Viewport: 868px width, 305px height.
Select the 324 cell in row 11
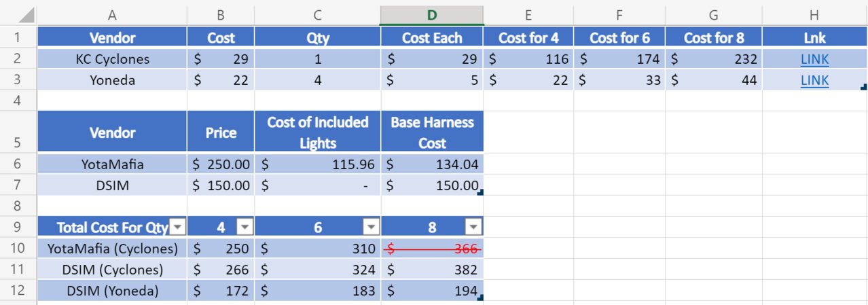318,270
